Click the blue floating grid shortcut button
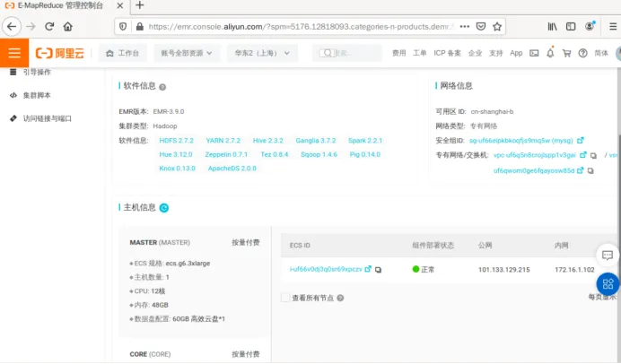 [608, 283]
